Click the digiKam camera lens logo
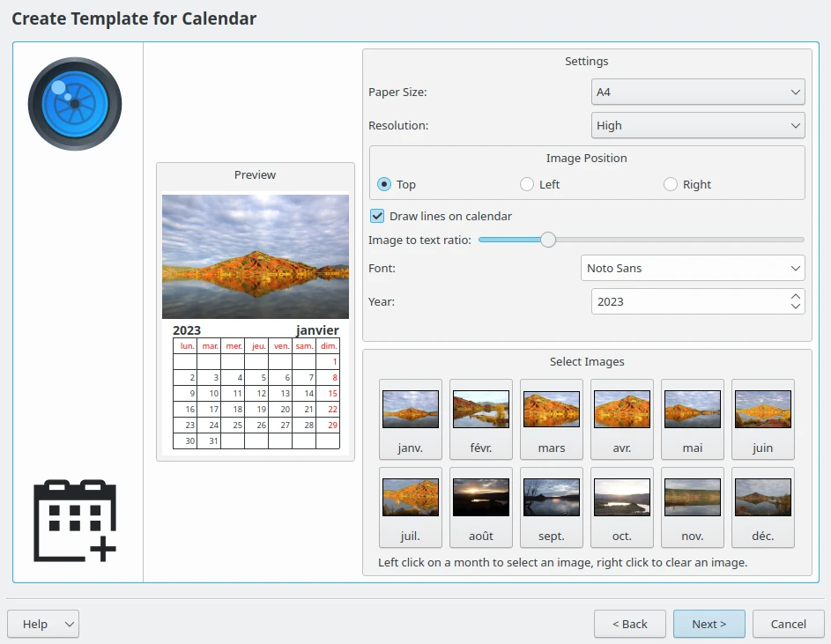This screenshot has width=831, height=644. [75, 104]
